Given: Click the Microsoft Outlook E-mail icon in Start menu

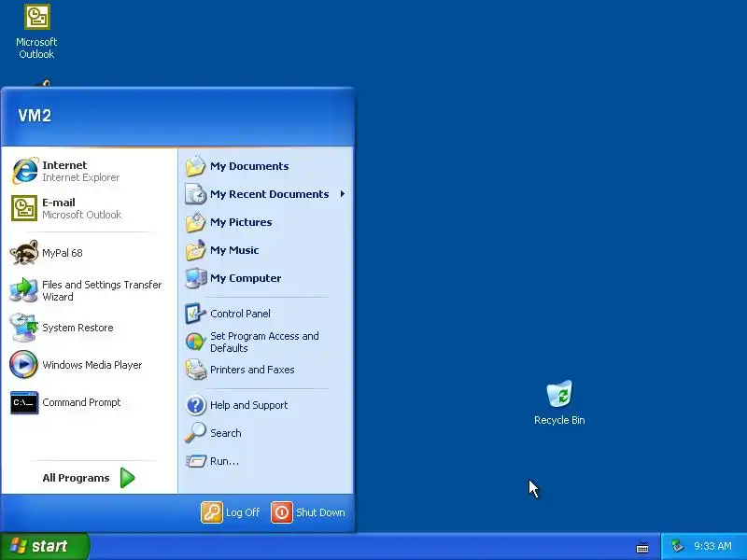Looking at the screenshot, I should tap(24, 208).
